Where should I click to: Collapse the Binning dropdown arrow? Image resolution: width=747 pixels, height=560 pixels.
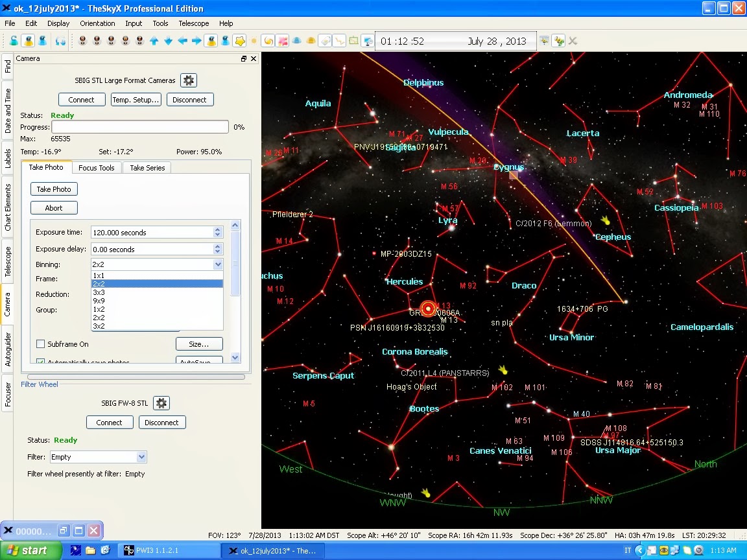tap(217, 264)
